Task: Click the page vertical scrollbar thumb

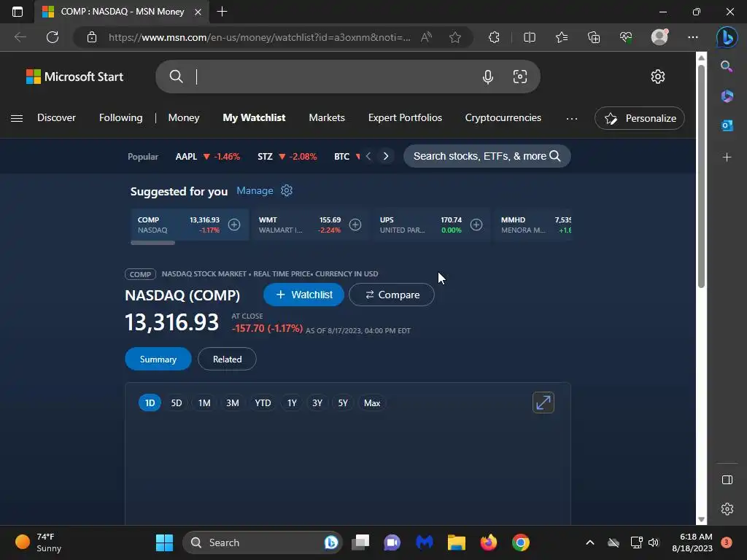Action: 701,176
